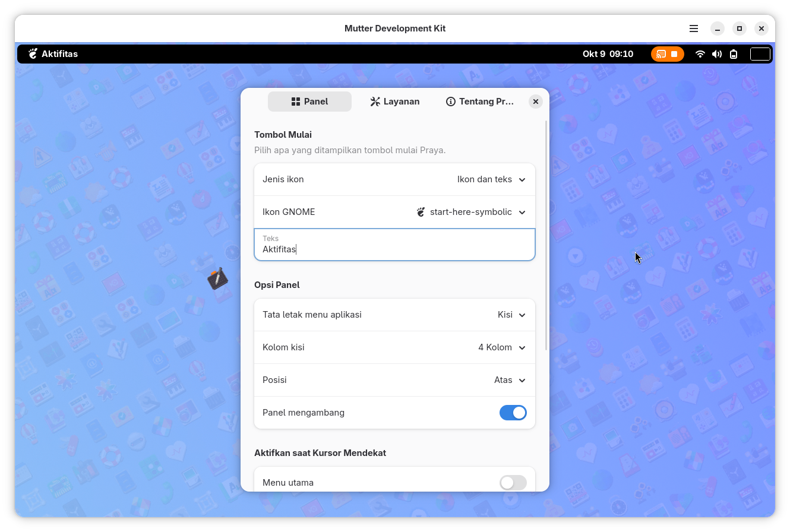Disable the Panel mengambang switch
The width and height of the screenshot is (790, 532).
tap(513, 413)
